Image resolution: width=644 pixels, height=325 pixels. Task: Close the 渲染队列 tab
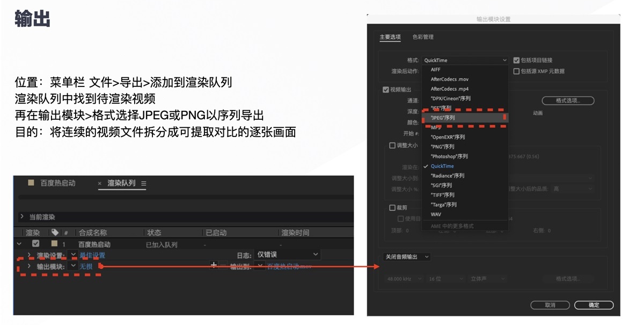coord(99,183)
